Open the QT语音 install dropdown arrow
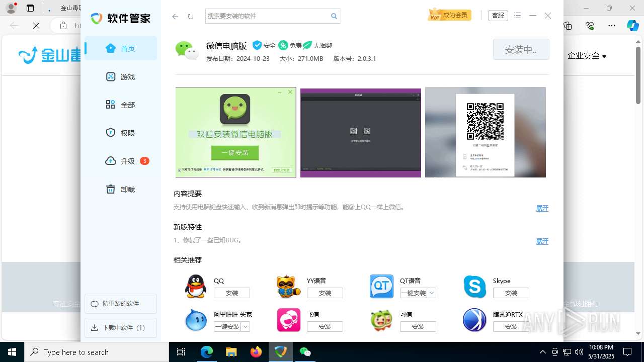Screen dimensions: 644x362 pos(432,293)
